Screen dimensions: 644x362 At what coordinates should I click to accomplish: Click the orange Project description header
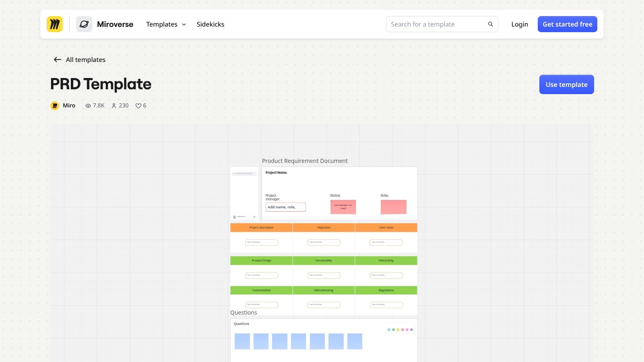coord(261,228)
